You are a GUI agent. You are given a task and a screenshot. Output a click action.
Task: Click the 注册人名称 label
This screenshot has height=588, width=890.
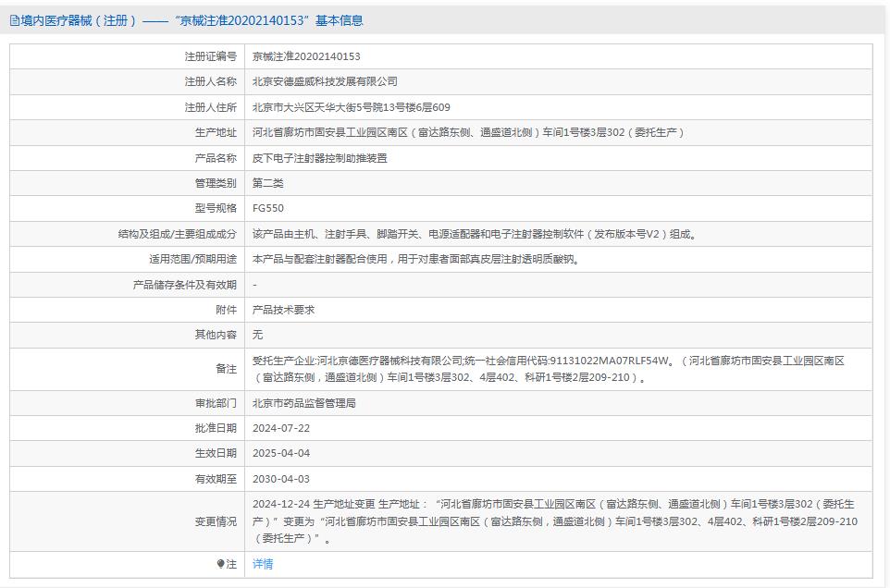pos(211,81)
